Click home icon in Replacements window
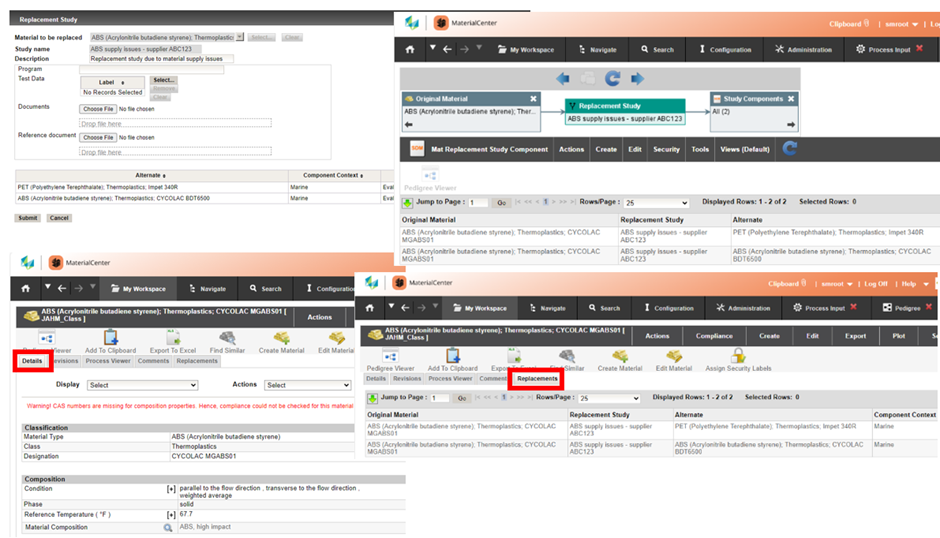The height and width of the screenshot is (538, 940). click(x=370, y=308)
